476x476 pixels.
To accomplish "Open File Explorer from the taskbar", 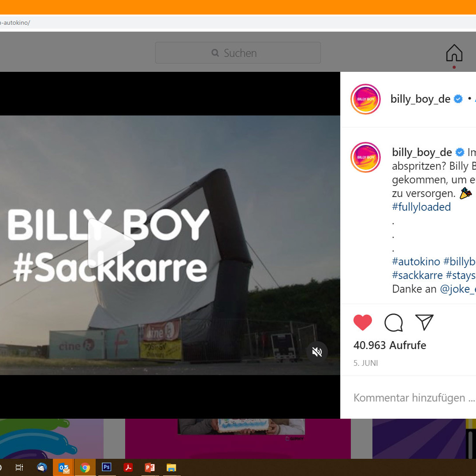I will pyautogui.click(x=171, y=468).
